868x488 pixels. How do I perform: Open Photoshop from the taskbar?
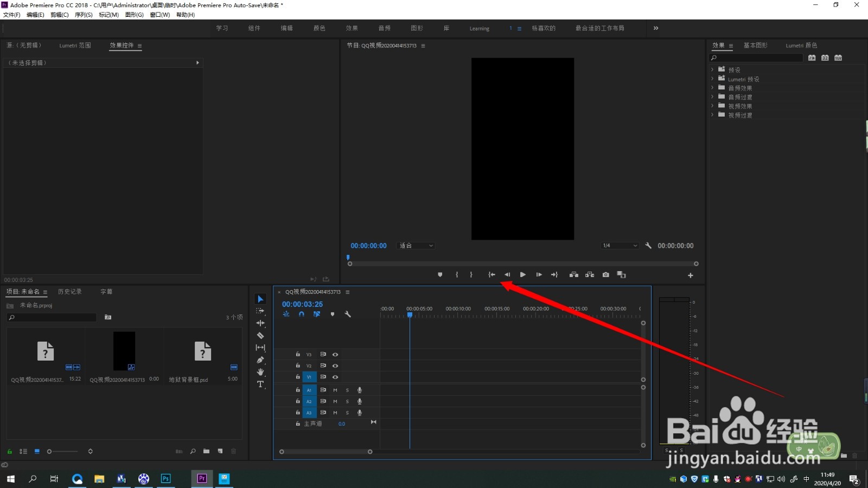pyautogui.click(x=166, y=478)
